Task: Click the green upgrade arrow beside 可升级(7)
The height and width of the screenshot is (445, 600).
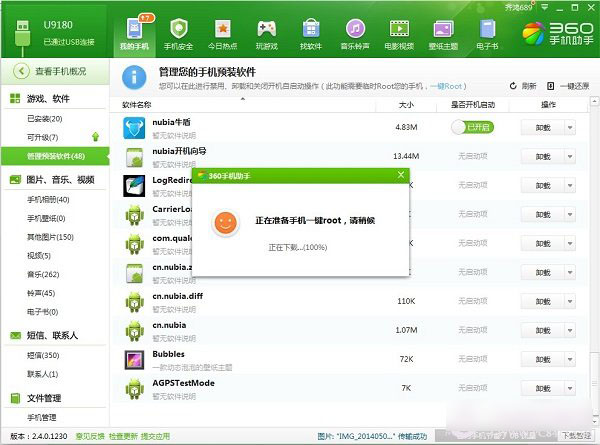Action: pyautogui.click(x=95, y=137)
